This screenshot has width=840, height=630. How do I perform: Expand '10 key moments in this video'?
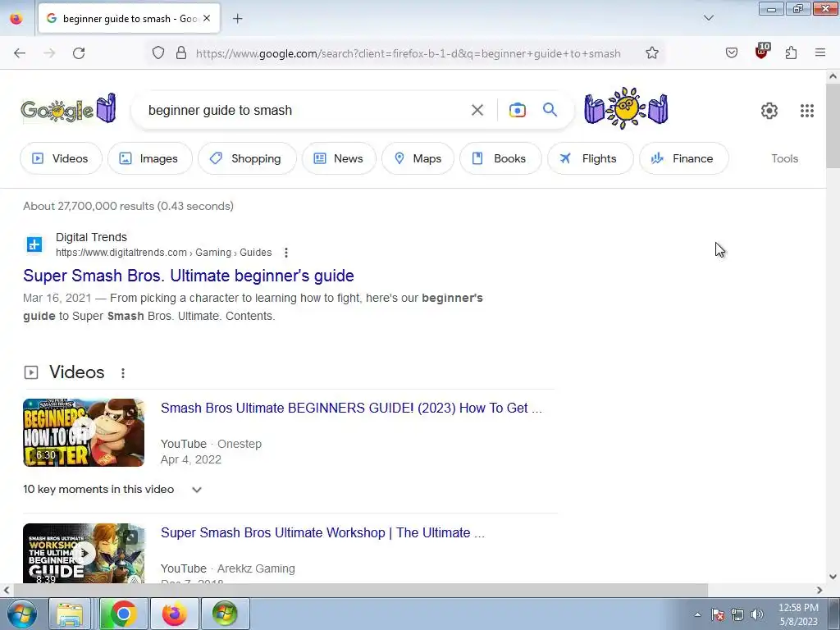tap(112, 489)
